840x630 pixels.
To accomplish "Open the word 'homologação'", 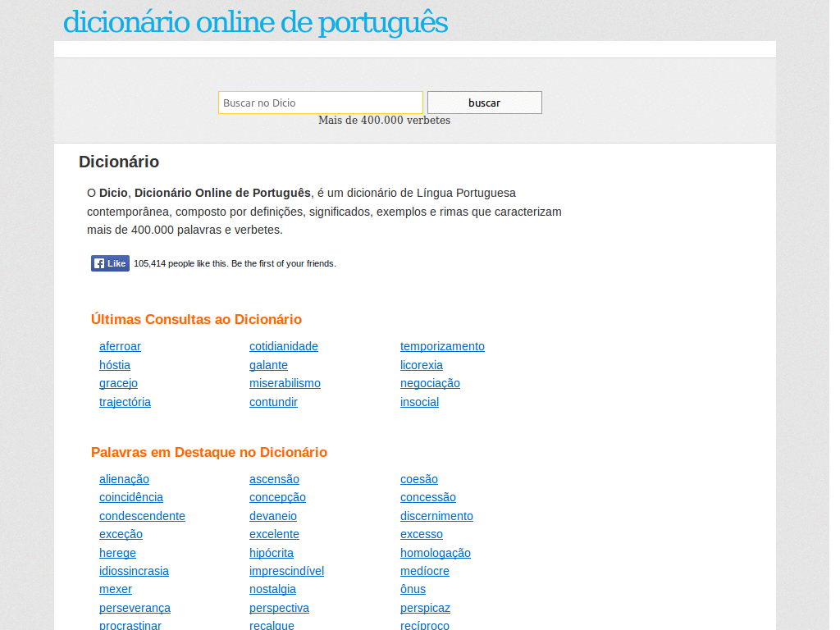I will (x=436, y=553).
